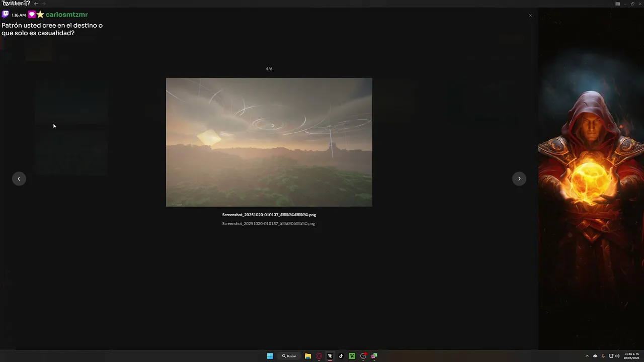Screen dimensions: 644x362
Task: Click the browser back arrow
Action: pyautogui.click(x=36, y=4)
